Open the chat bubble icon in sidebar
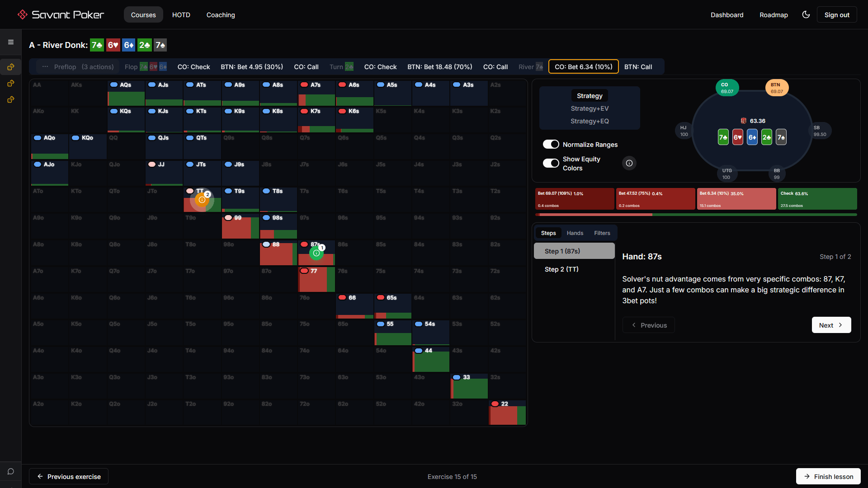Screen dimensions: 868x488 tap(11, 471)
